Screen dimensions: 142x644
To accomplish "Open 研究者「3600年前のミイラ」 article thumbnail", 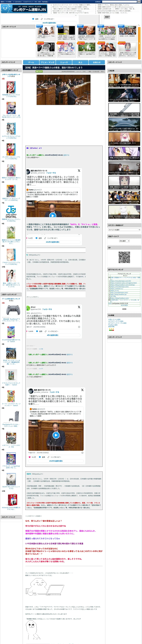I will pos(124,212).
